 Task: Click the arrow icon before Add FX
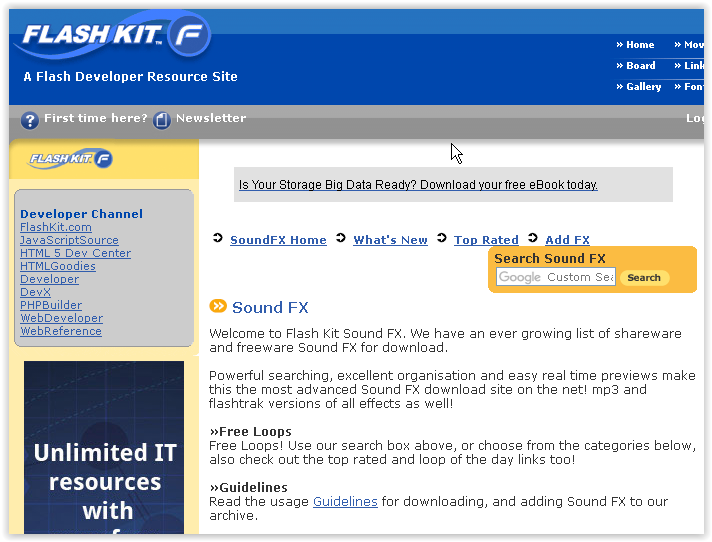tap(533, 238)
